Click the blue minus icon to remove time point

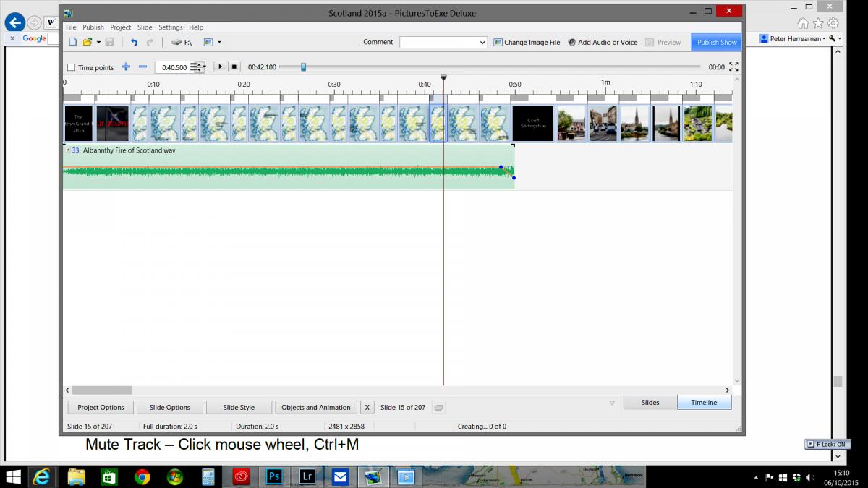142,67
